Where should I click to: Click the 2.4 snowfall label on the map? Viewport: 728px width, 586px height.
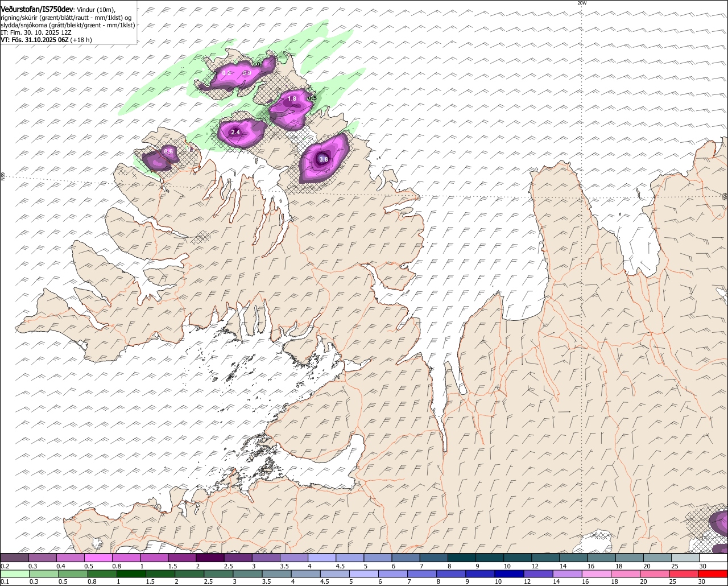coord(235,132)
